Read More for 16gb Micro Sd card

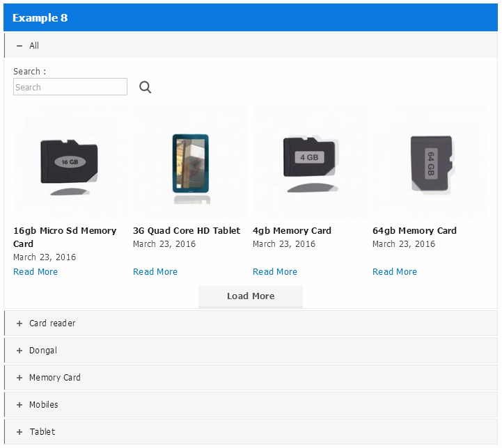pos(36,272)
